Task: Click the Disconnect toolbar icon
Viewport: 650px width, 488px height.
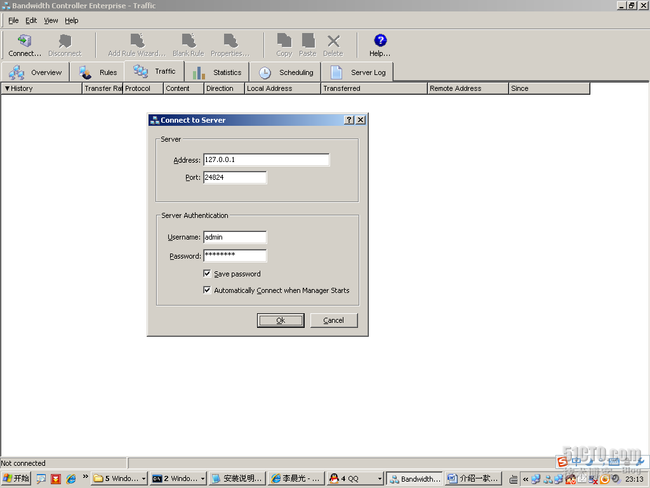Action: (65, 45)
